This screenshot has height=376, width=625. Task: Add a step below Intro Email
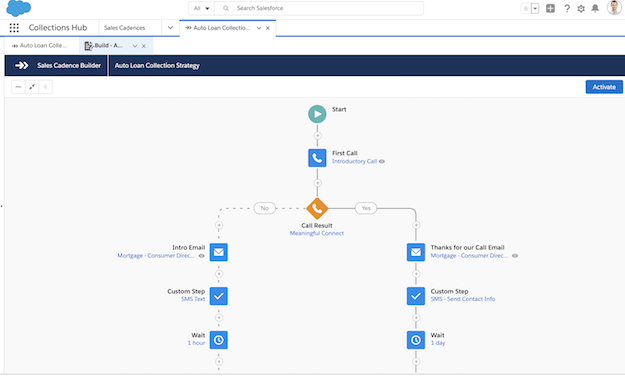[x=219, y=274]
